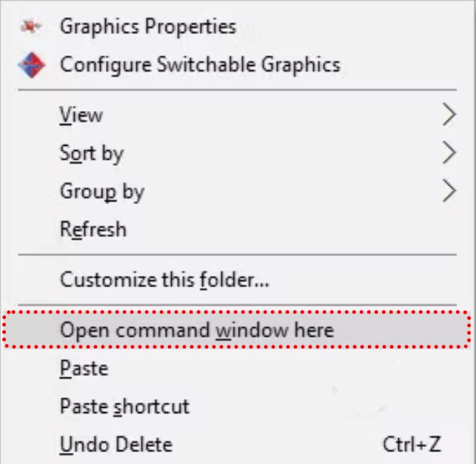Image resolution: width=476 pixels, height=464 pixels.
Task: Open Graphics Properties from the menu
Action: tap(148, 27)
